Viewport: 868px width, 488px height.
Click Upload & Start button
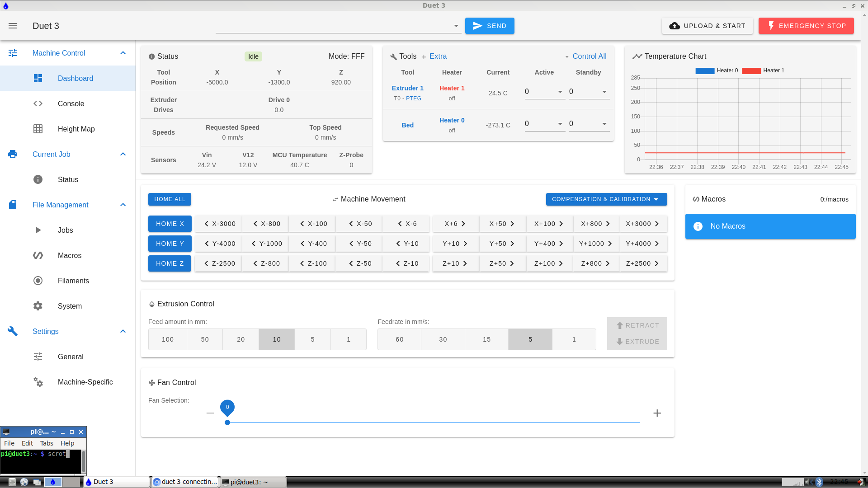708,26
